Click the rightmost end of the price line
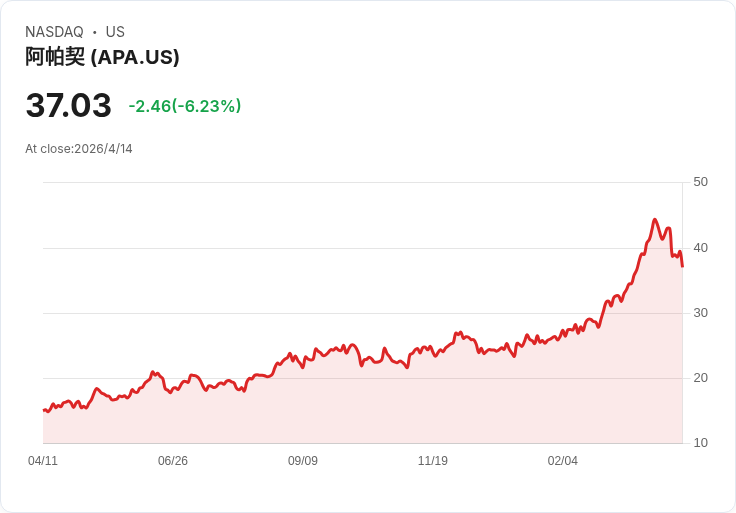 pyautogui.click(x=682, y=266)
